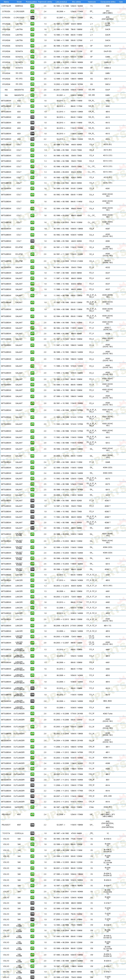
Task: Click the Nadwozie column header
Action: tap(92, 2)
